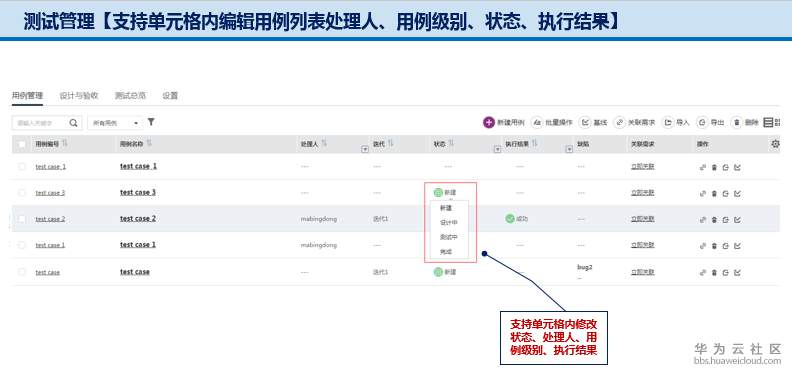Open the funnel filter icon
Viewport: 792px width, 375px height.
151,122
